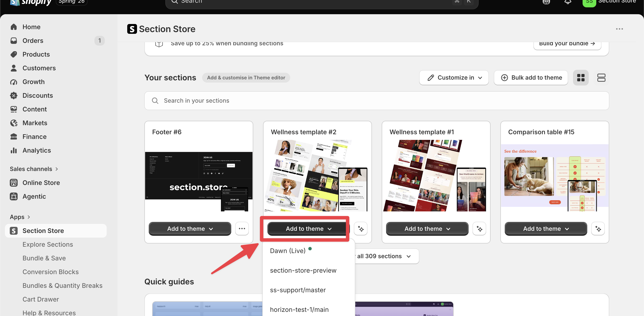Click the Products tag icon
Image resolution: width=644 pixels, height=316 pixels.
click(x=14, y=54)
